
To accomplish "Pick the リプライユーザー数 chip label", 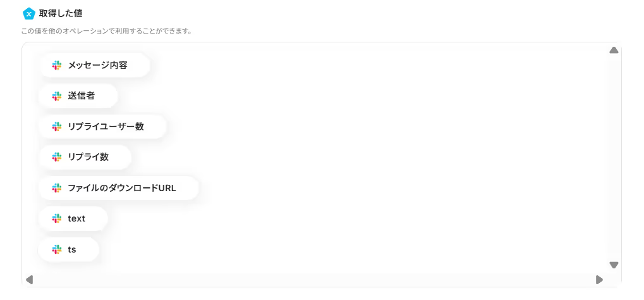I will (x=106, y=127).
